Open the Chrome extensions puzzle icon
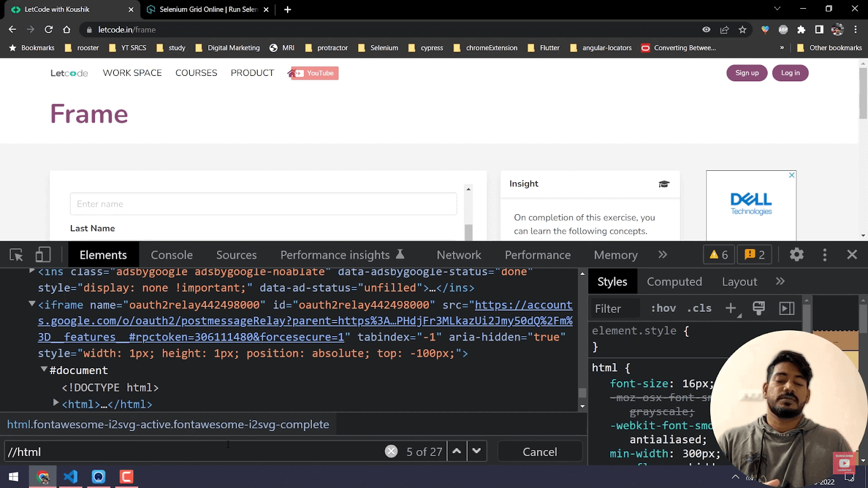868x488 pixels. tap(801, 29)
